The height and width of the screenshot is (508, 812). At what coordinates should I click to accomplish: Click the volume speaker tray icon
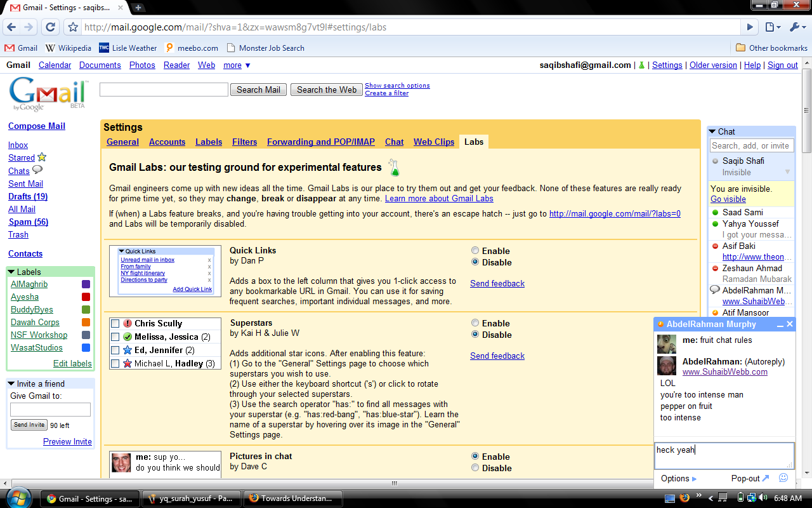point(762,498)
